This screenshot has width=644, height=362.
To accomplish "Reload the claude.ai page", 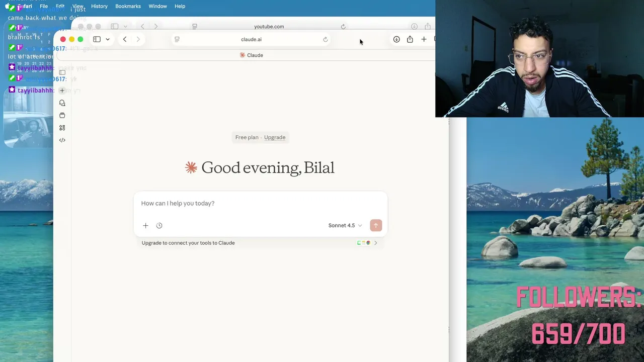I will [x=326, y=39].
